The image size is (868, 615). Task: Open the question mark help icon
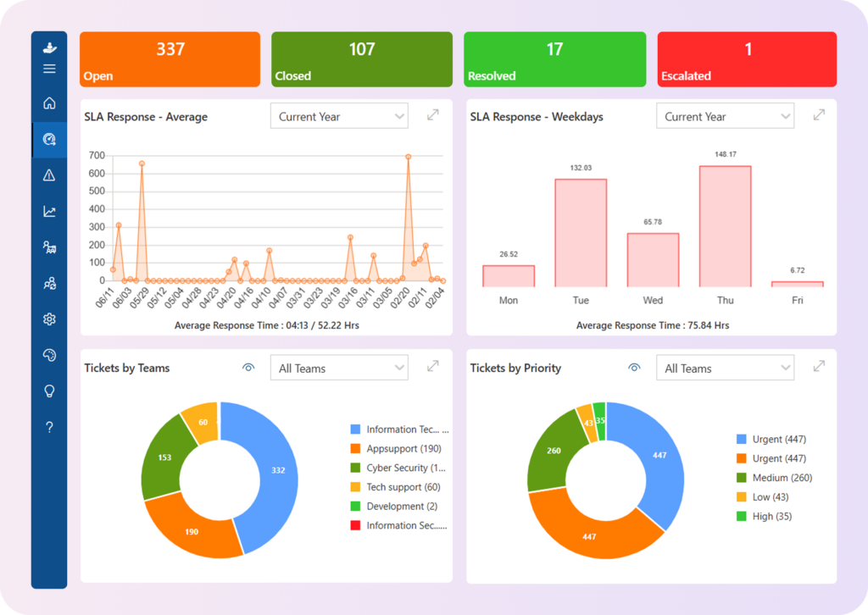49,427
